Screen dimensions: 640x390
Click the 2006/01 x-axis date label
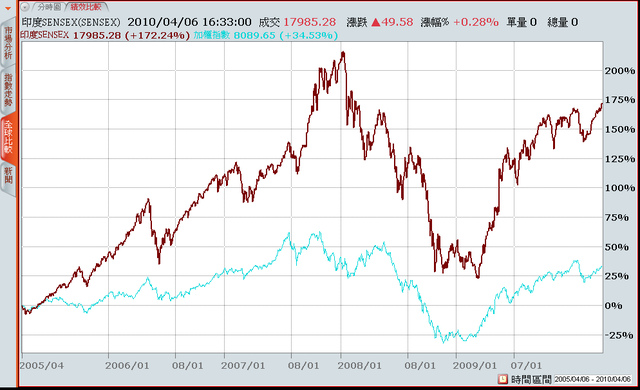pos(127,366)
